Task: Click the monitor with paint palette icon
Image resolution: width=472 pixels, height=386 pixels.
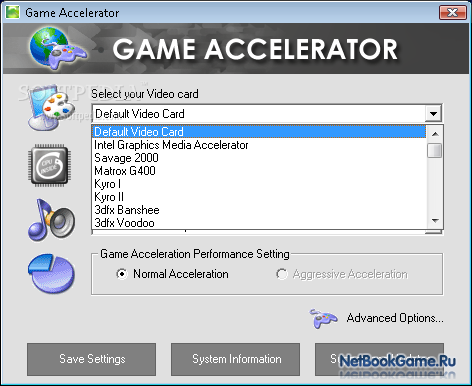Action: click(x=51, y=107)
